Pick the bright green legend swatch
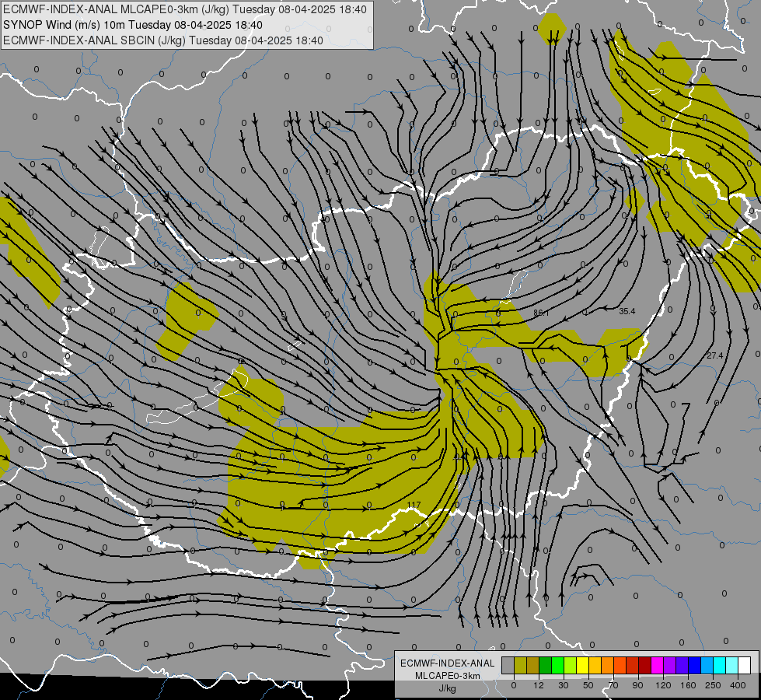Image resolution: width=761 pixels, height=700 pixels. coord(558,665)
